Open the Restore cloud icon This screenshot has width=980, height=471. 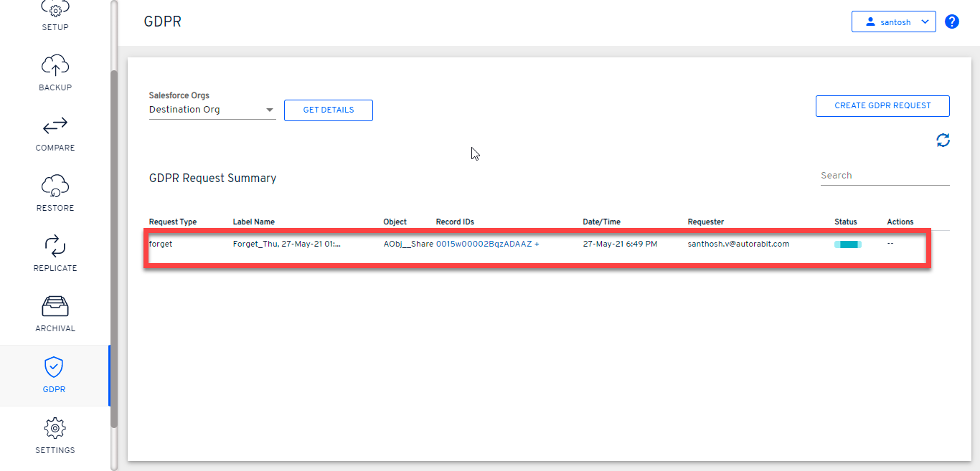55,186
